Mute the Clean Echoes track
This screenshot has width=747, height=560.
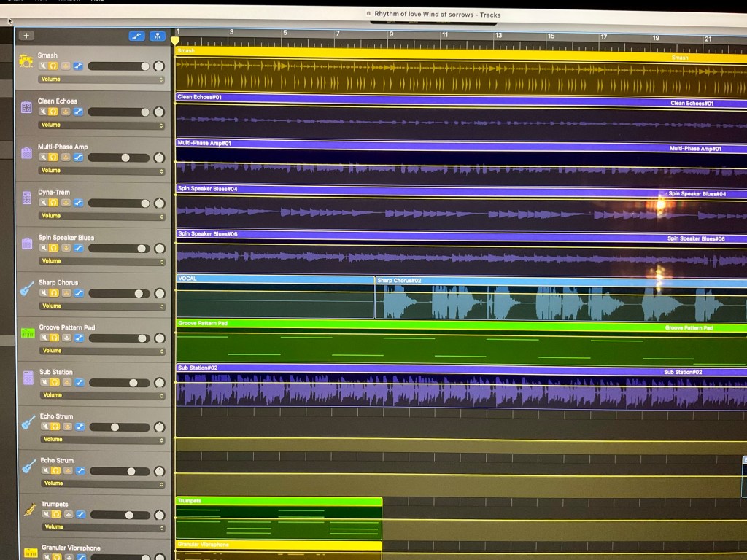(x=43, y=112)
